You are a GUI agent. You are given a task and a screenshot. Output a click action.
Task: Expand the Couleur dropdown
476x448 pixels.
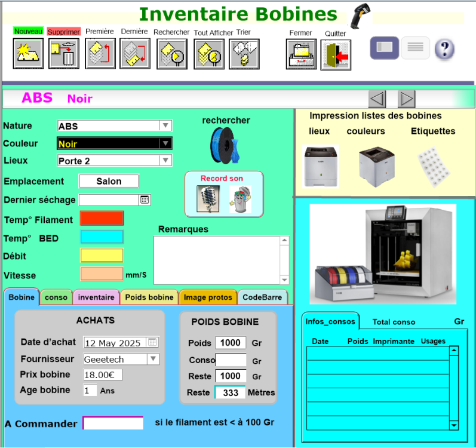point(165,143)
